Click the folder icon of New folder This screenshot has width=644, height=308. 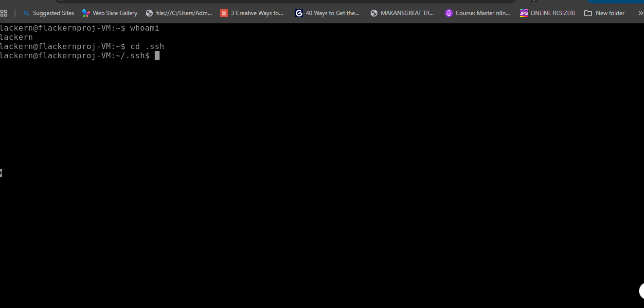point(588,13)
